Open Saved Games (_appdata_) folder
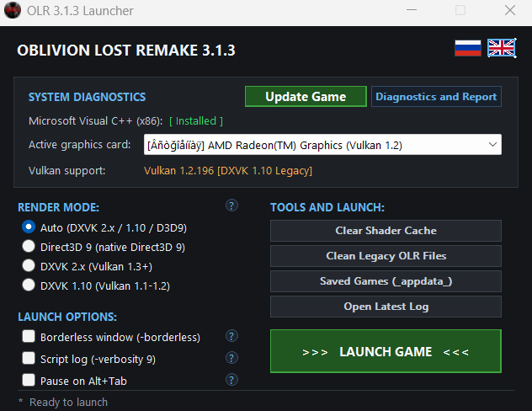Image resolution: width=532 pixels, height=411 pixels. pos(386,281)
